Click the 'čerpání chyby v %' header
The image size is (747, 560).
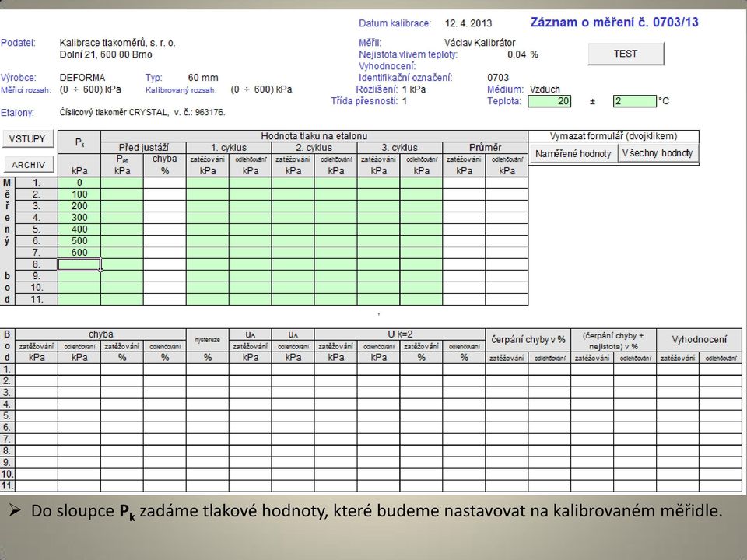pos(528,340)
